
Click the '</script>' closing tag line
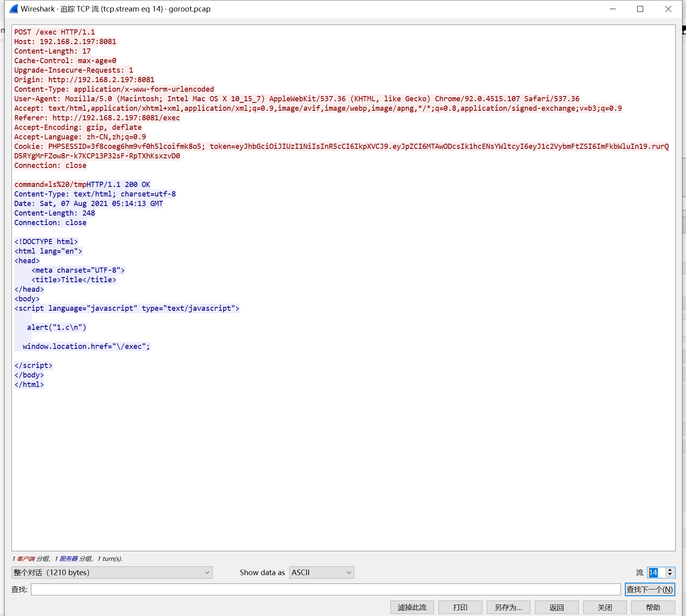click(33, 366)
